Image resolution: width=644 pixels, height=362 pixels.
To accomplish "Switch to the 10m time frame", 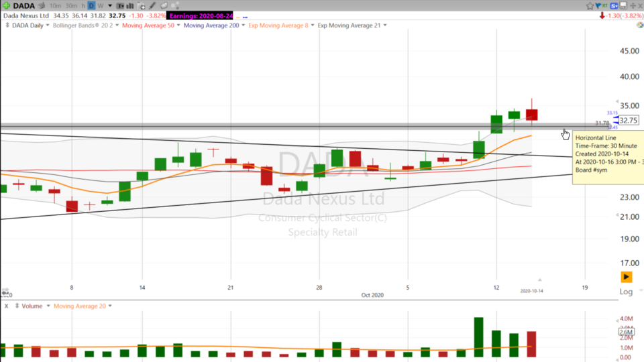I will (x=55, y=6).
